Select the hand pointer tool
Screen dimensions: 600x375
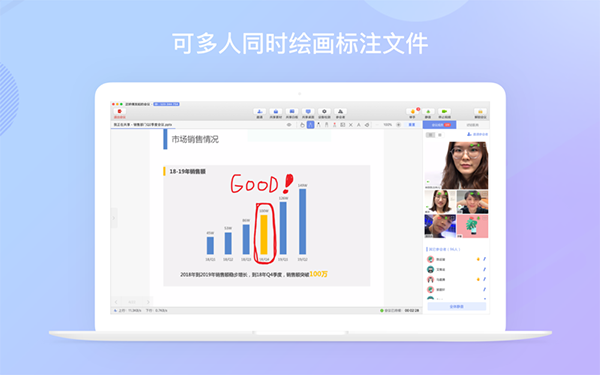click(x=302, y=125)
